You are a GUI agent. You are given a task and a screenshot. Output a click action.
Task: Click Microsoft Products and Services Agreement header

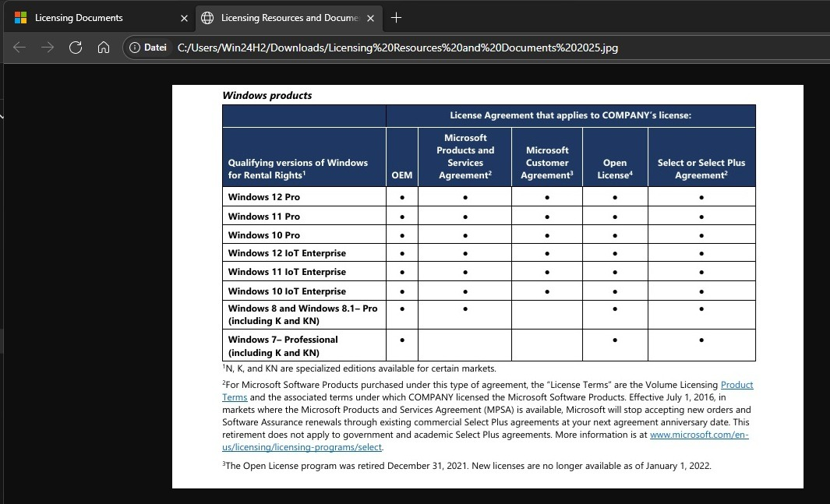click(465, 156)
